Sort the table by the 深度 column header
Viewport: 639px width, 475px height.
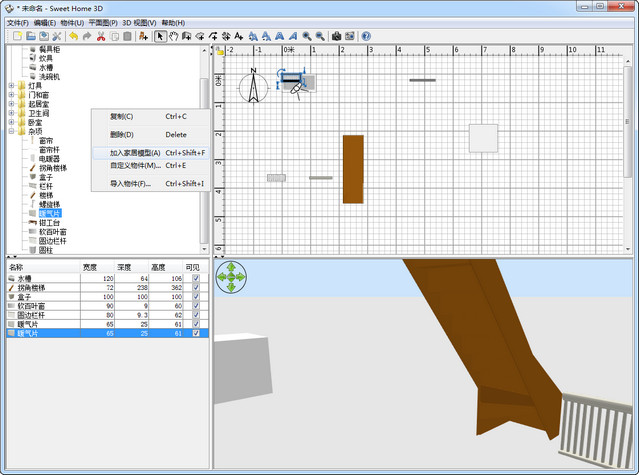click(132, 267)
